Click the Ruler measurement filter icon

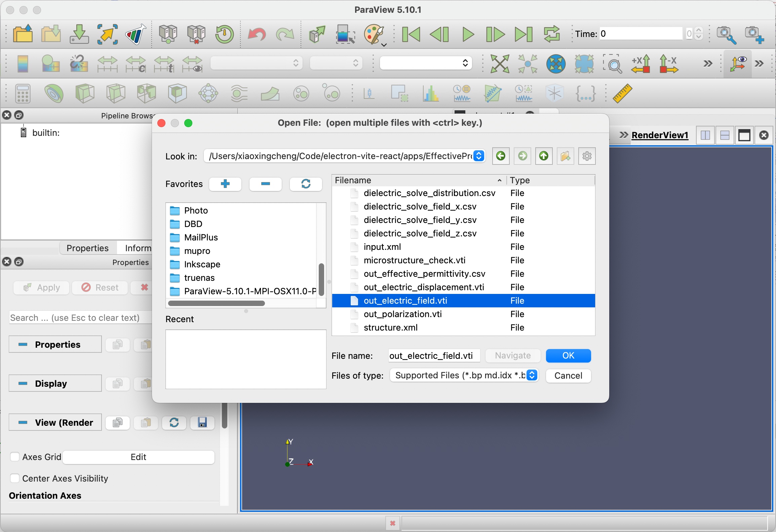(622, 93)
